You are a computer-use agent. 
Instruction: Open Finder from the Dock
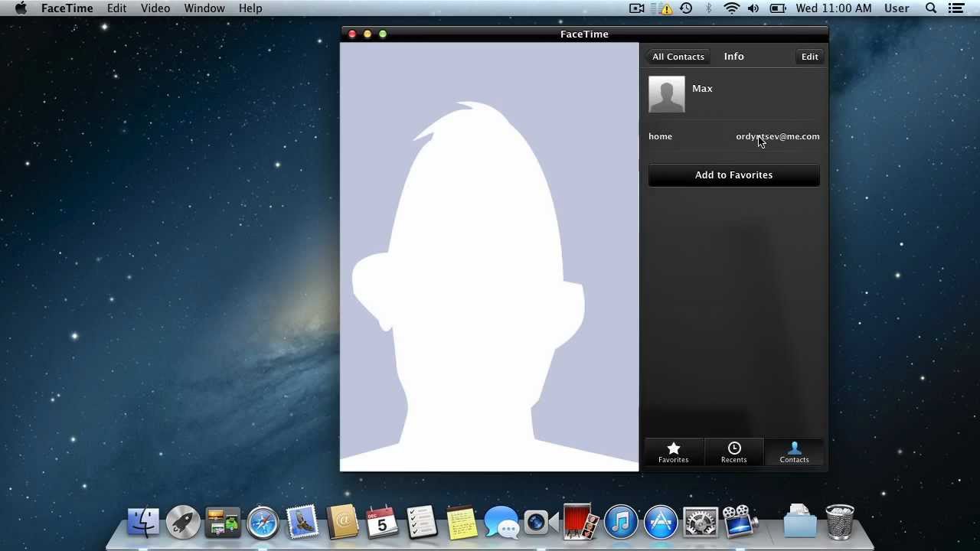(x=143, y=523)
